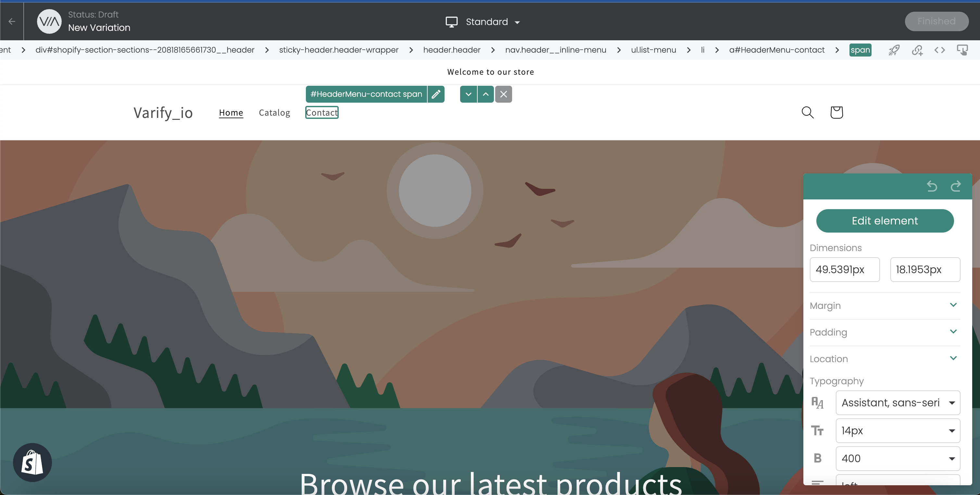
Task: Select header.header breadcrumb
Action: (452, 50)
